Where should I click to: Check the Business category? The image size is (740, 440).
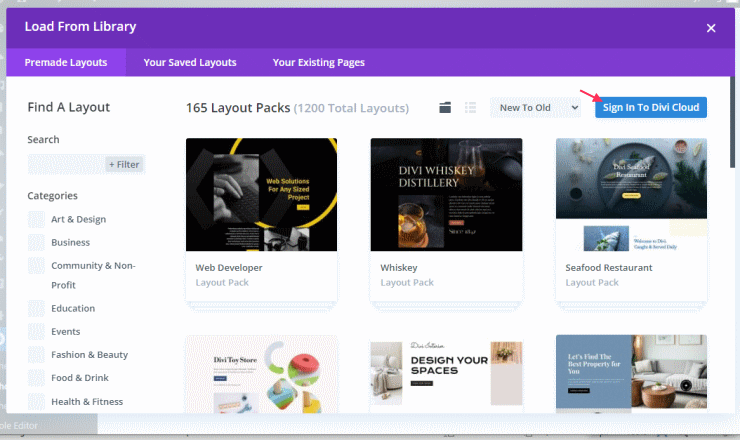36,243
